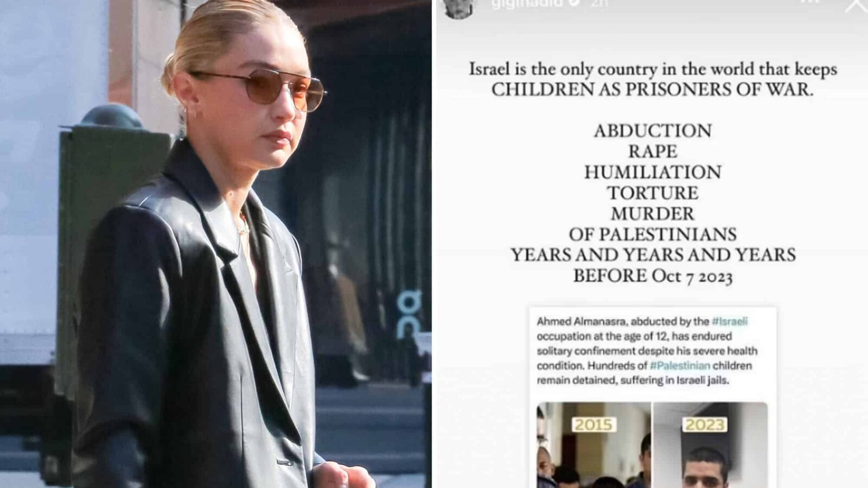Open the #Israeli hashtag link

pyautogui.click(x=729, y=322)
